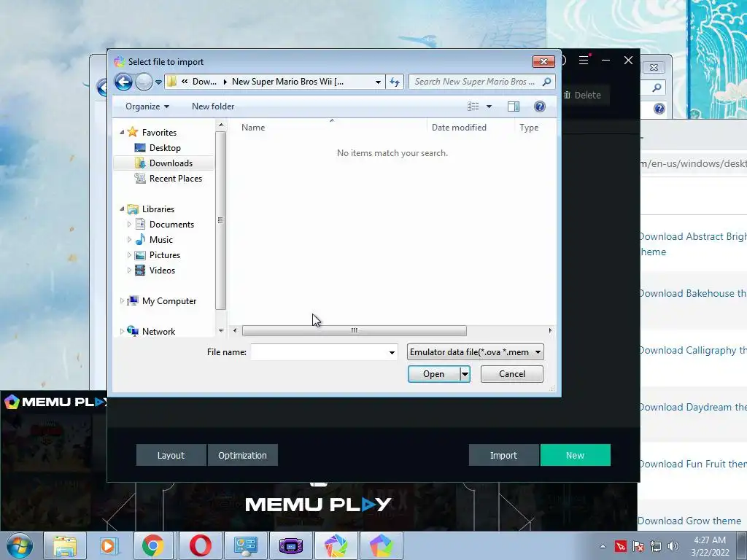
Task: Click the Forward arrow in file dialog
Action: coord(144,82)
